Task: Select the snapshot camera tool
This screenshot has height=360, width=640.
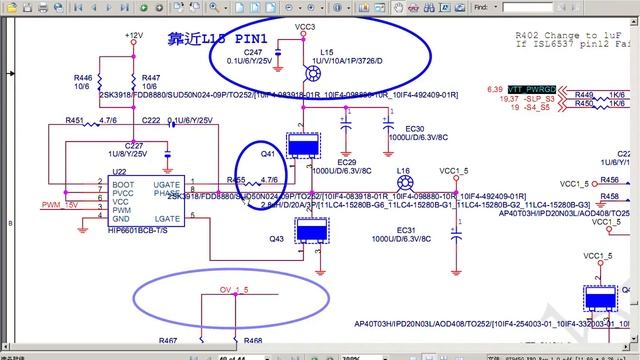Action: point(460,7)
